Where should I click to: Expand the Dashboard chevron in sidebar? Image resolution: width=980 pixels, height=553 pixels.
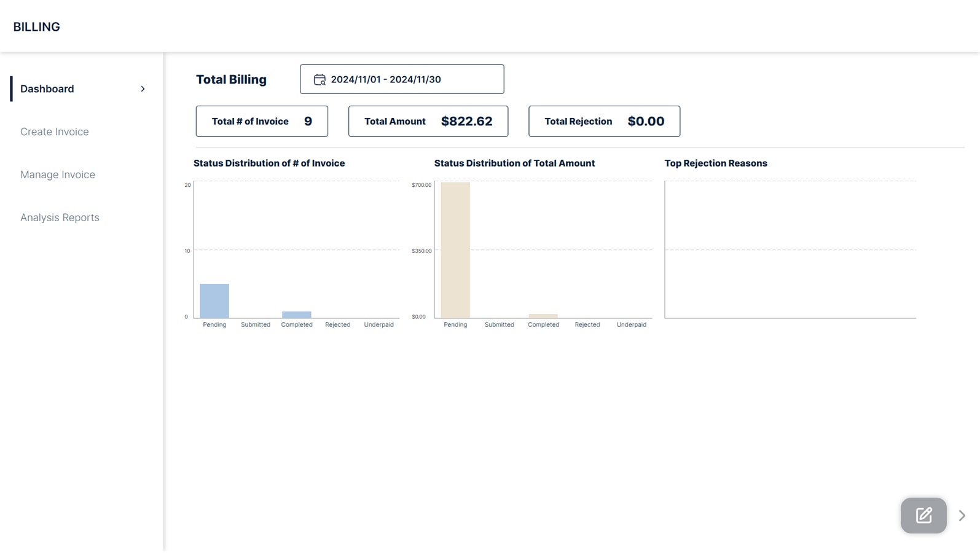click(x=143, y=89)
